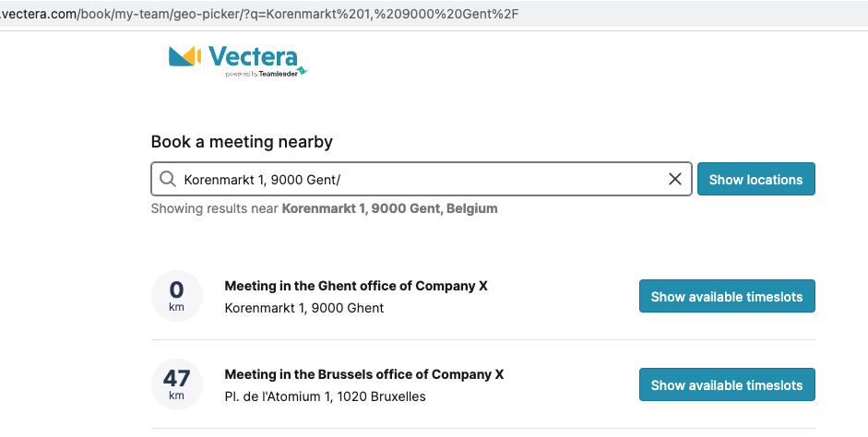
Task: Click the 'Pl. de l'Atomium 1, 1020 Bruxelles' address
Action: (x=325, y=396)
